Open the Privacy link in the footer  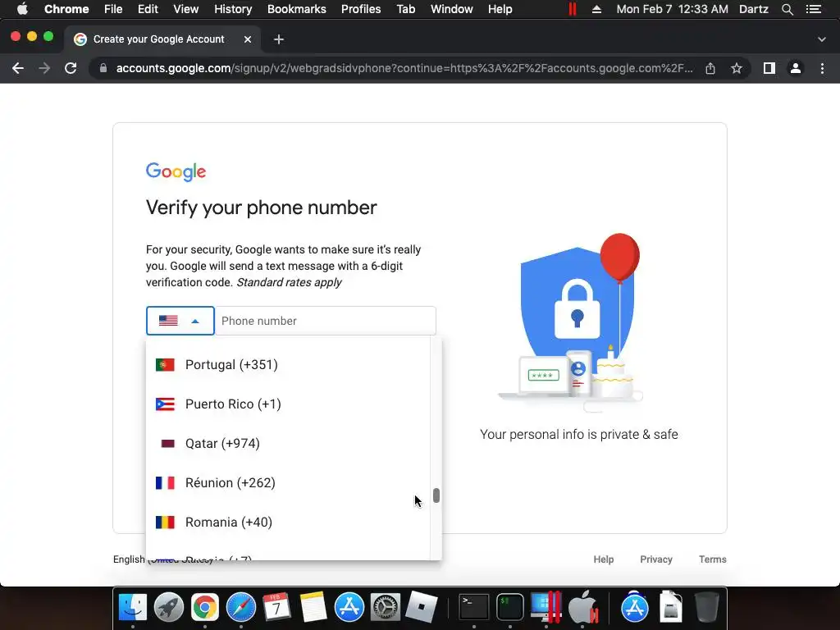(x=656, y=559)
